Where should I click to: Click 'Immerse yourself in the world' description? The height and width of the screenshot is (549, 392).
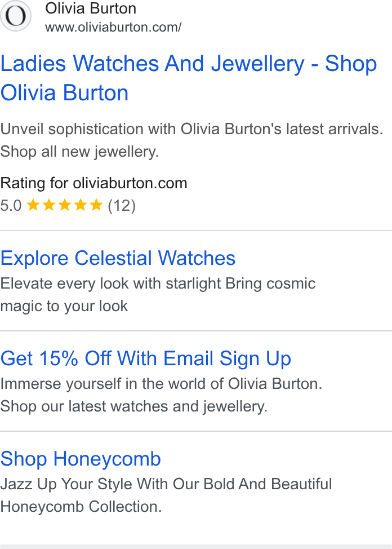click(x=161, y=384)
